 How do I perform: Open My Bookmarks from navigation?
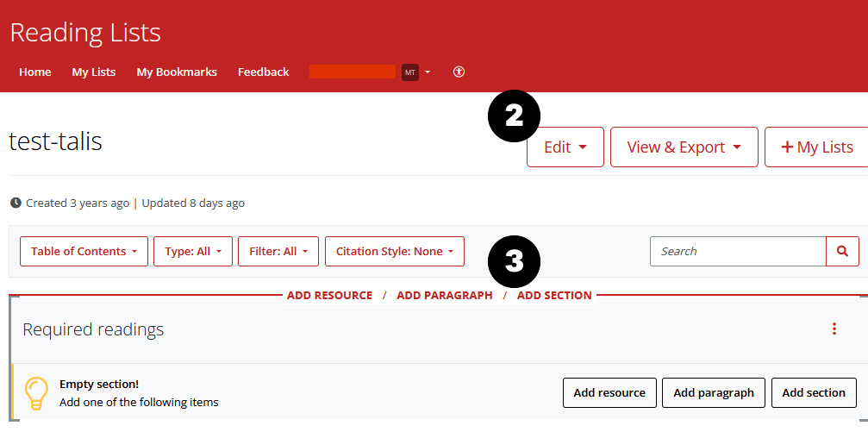tap(177, 72)
